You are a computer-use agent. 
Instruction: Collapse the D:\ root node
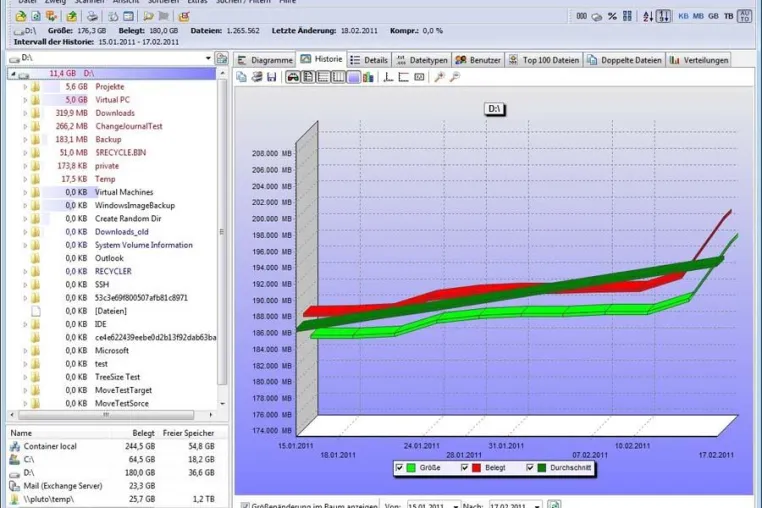[13, 74]
